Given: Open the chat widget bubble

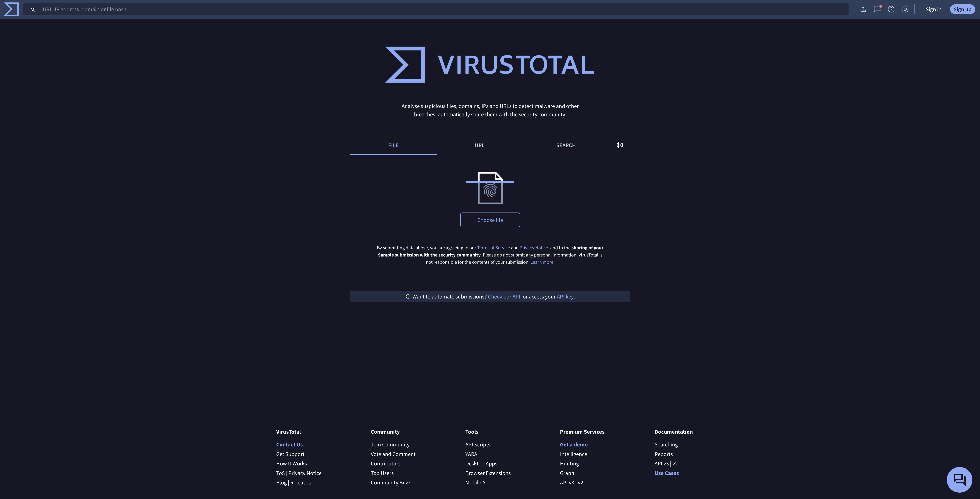Looking at the screenshot, I should pyautogui.click(x=959, y=480).
